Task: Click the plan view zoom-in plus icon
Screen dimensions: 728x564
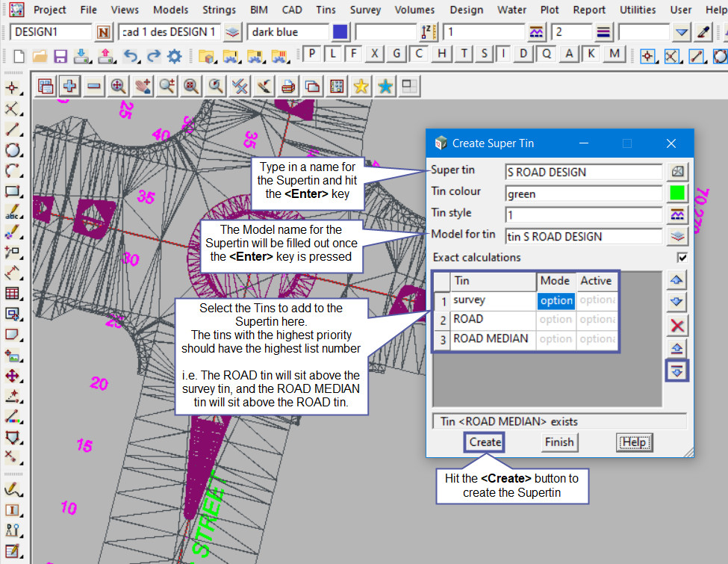Action: pos(70,86)
